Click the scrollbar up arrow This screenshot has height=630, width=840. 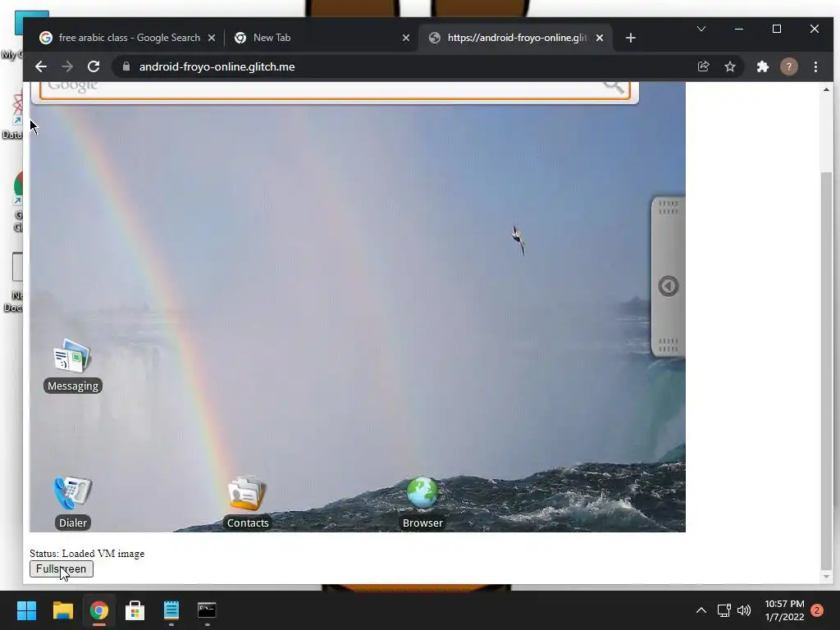pos(826,89)
